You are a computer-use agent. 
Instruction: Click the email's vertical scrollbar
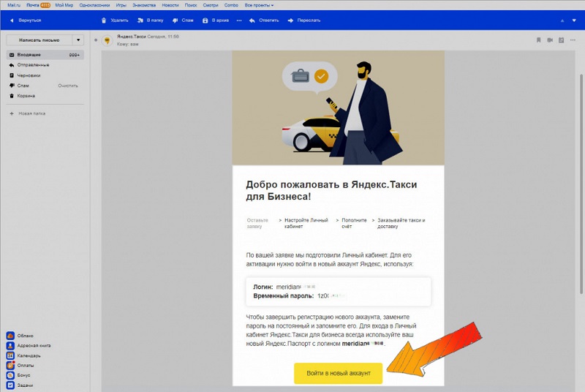(x=581, y=183)
